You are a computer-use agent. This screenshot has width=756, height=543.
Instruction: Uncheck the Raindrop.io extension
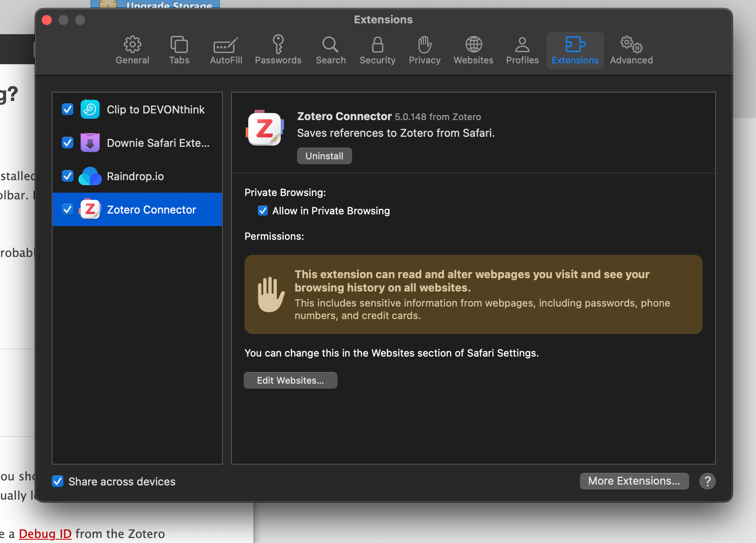68,176
